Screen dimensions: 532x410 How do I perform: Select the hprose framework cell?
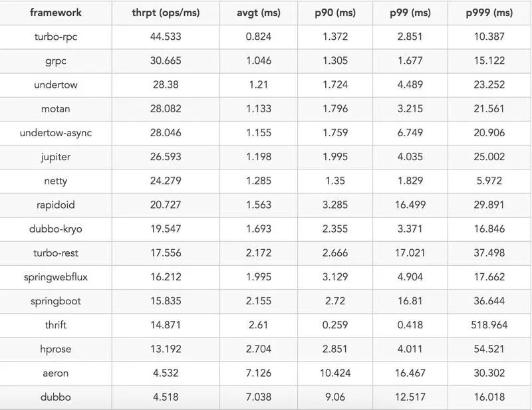(56, 350)
